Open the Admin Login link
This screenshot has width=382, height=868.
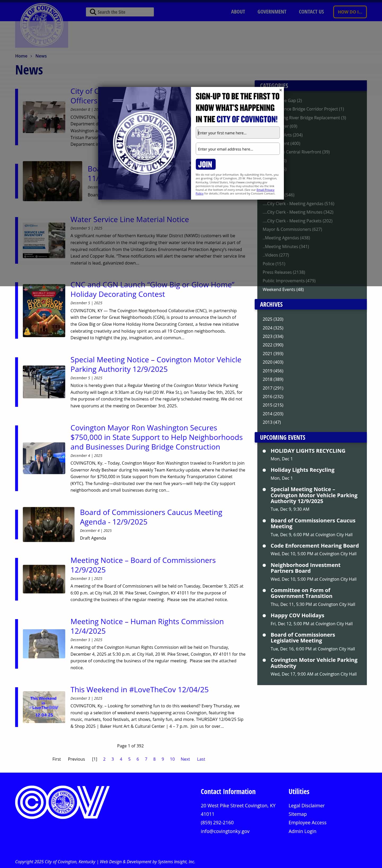pos(302,831)
